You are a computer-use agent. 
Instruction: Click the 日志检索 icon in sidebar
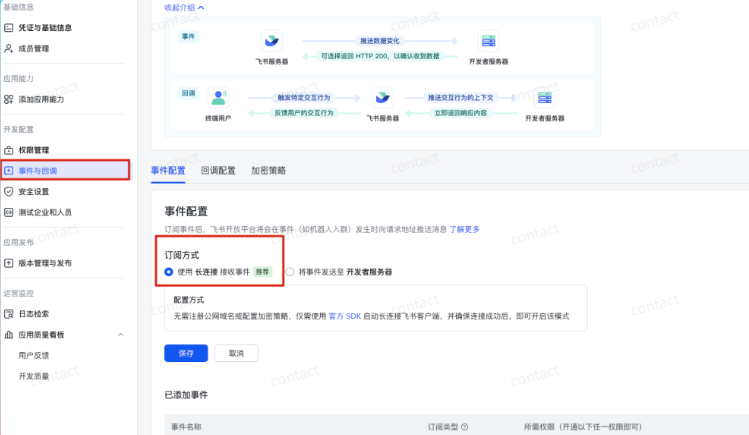[x=9, y=314]
